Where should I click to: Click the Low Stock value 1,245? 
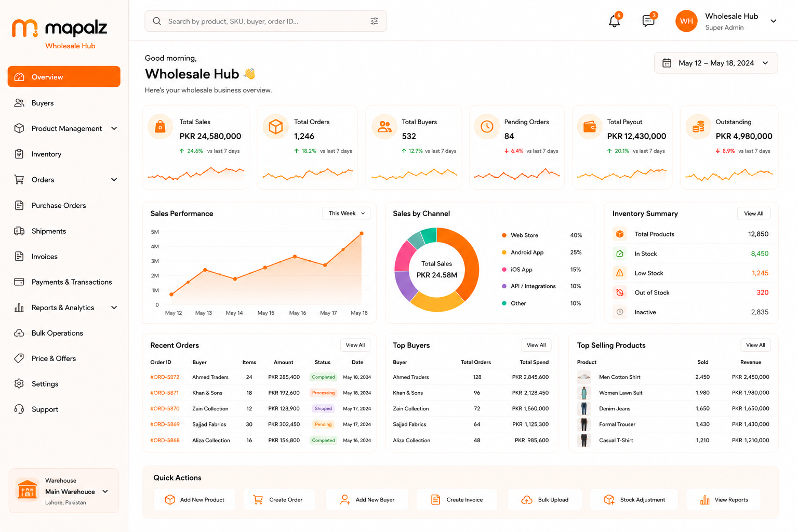[760, 273]
